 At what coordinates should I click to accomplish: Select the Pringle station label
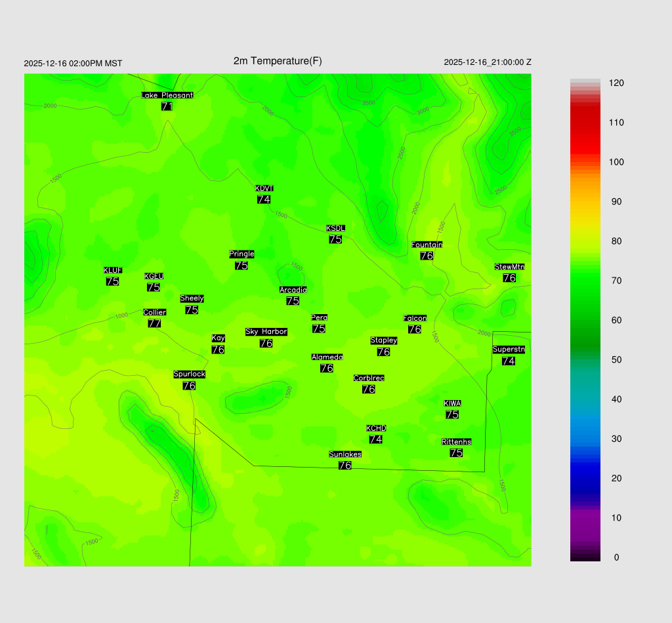[241, 254]
